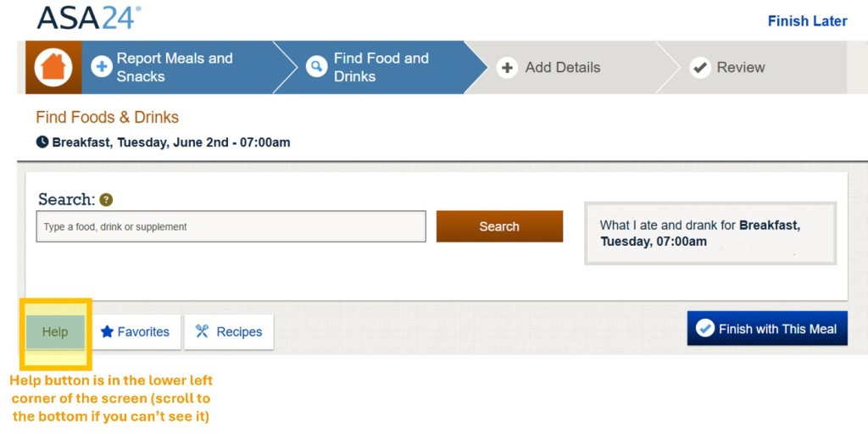Open the question mark help next to Search
Screen dimensions: 868x434
point(106,200)
